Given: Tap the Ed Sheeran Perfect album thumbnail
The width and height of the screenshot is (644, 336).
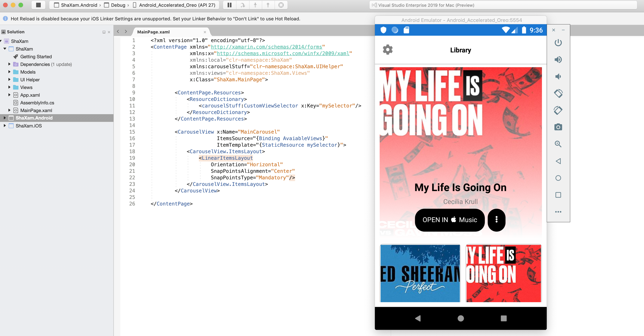Looking at the screenshot, I should click(x=420, y=273).
